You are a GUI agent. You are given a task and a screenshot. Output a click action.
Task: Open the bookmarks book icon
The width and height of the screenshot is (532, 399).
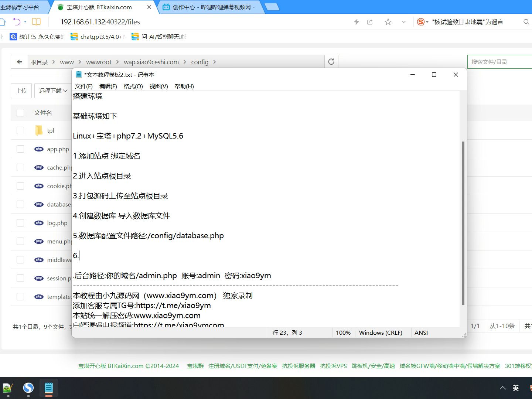pyautogui.click(x=36, y=22)
